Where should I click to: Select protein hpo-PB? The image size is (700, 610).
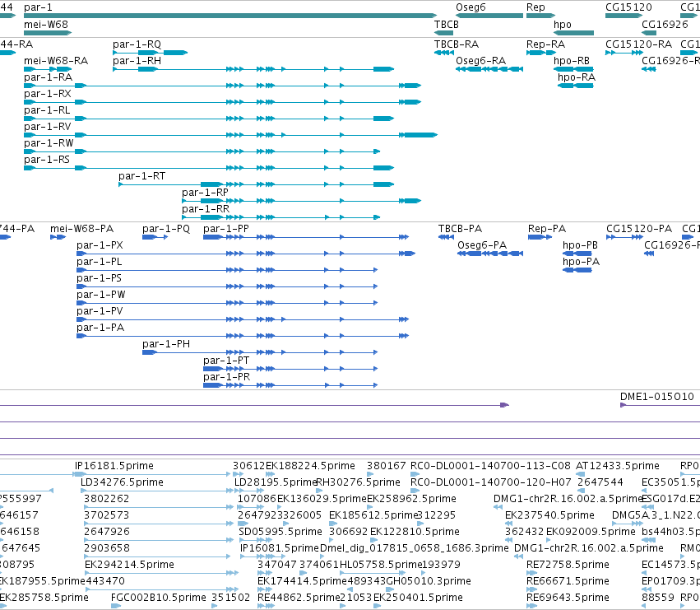click(577, 254)
